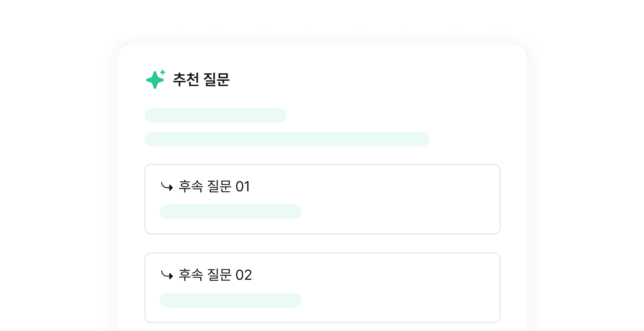Click the short green placeholder bar under heading
The height and width of the screenshot is (331, 644).
tap(215, 115)
